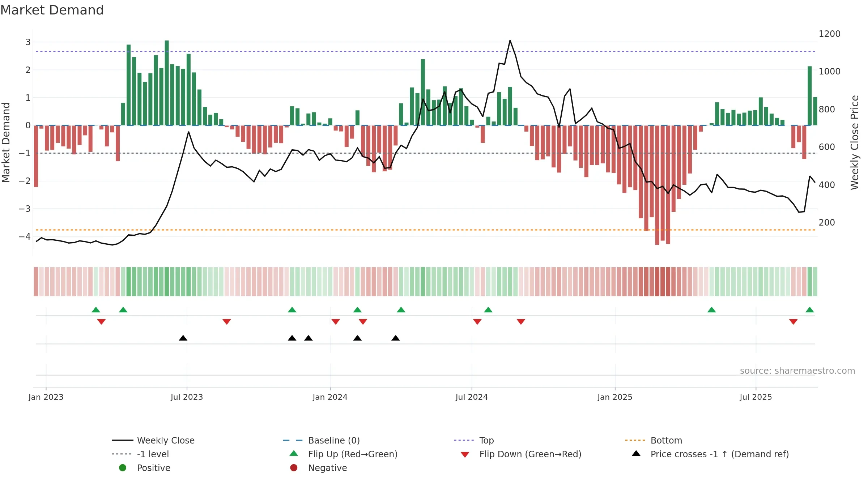Click the green flip-up marker near May 2025

click(712, 310)
